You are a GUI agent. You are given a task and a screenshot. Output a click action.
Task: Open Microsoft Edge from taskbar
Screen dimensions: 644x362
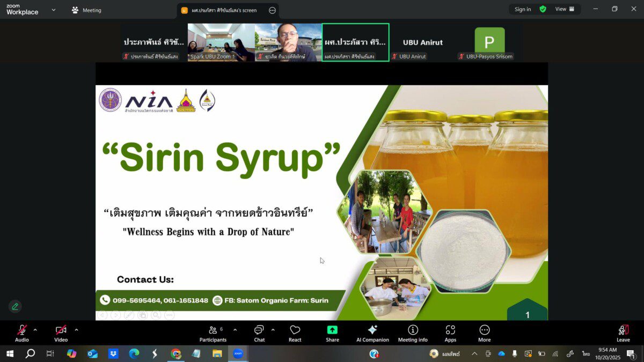[134, 353]
